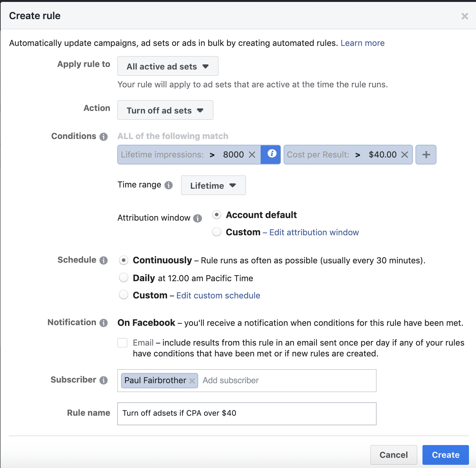This screenshot has height=468, width=476.
Task: Open Edit custom schedule link
Action: (218, 296)
